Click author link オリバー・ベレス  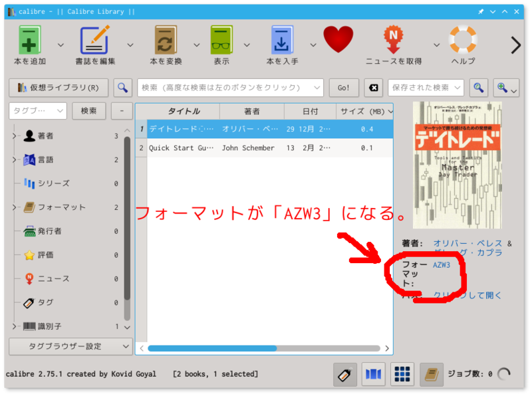[x=467, y=243]
